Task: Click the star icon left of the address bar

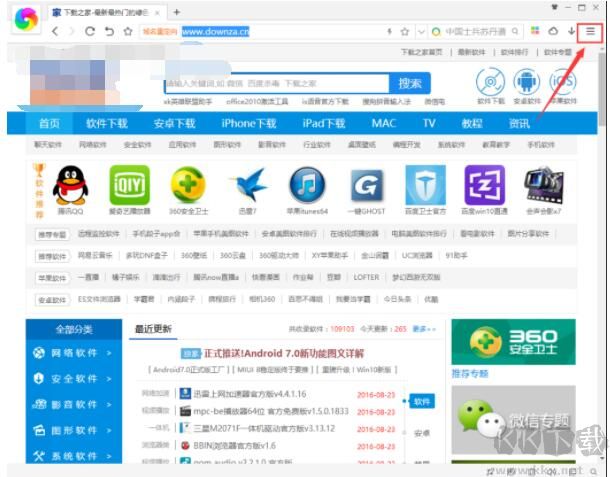Action: coord(128,31)
